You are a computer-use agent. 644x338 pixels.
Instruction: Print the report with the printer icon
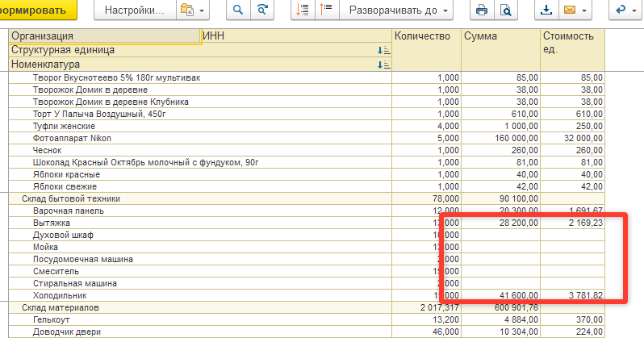(x=482, y=10)
